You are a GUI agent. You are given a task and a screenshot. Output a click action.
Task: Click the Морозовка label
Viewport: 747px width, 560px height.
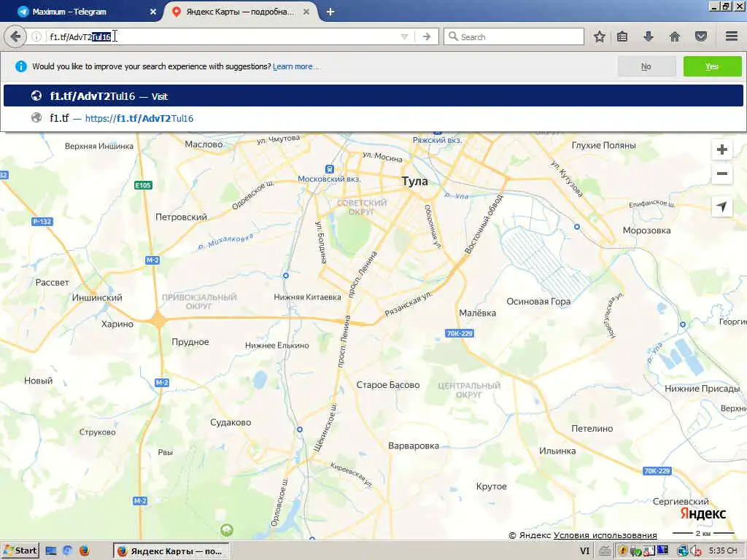646,230
